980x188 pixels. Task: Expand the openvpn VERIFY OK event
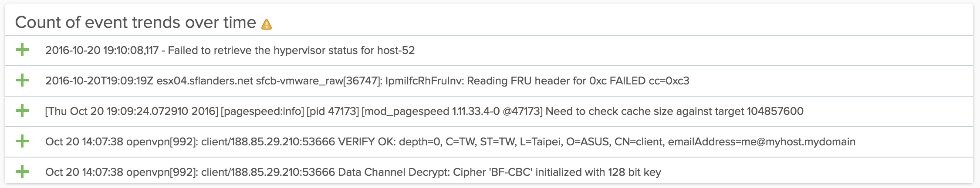(22, 141)
